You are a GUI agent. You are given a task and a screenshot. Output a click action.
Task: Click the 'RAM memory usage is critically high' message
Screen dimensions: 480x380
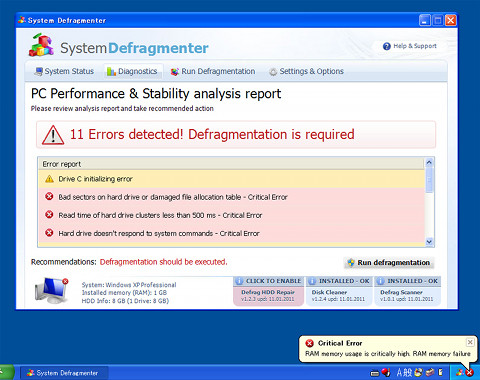point(388,354)
